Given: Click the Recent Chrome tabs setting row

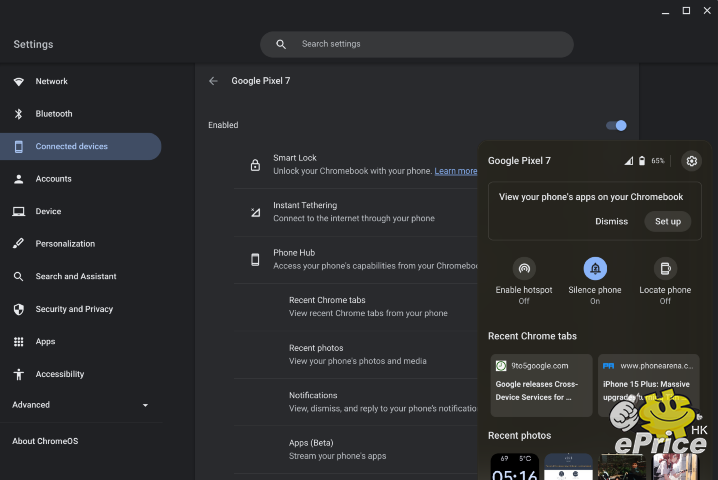Looking at the screenshot, I should coord(356,307).
